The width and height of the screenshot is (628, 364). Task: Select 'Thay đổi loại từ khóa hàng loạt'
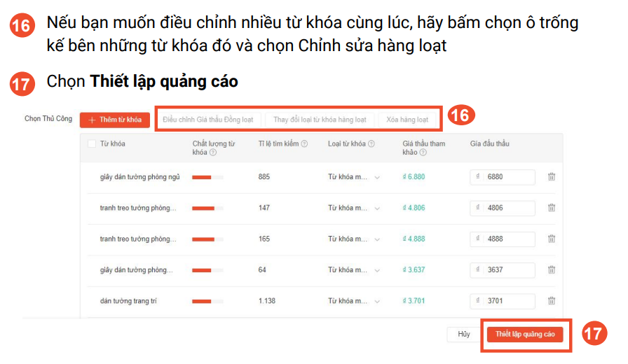coord(320,120)
